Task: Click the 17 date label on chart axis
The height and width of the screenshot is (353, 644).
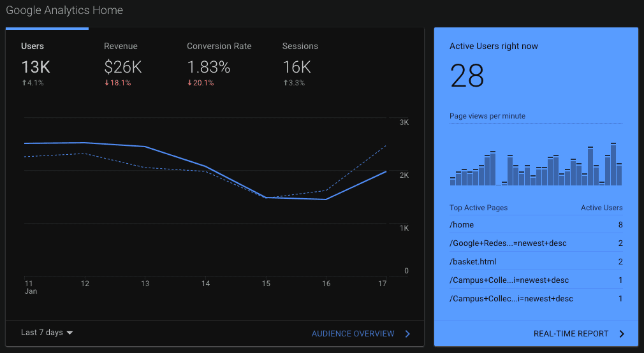Action: tap(383, 284)
